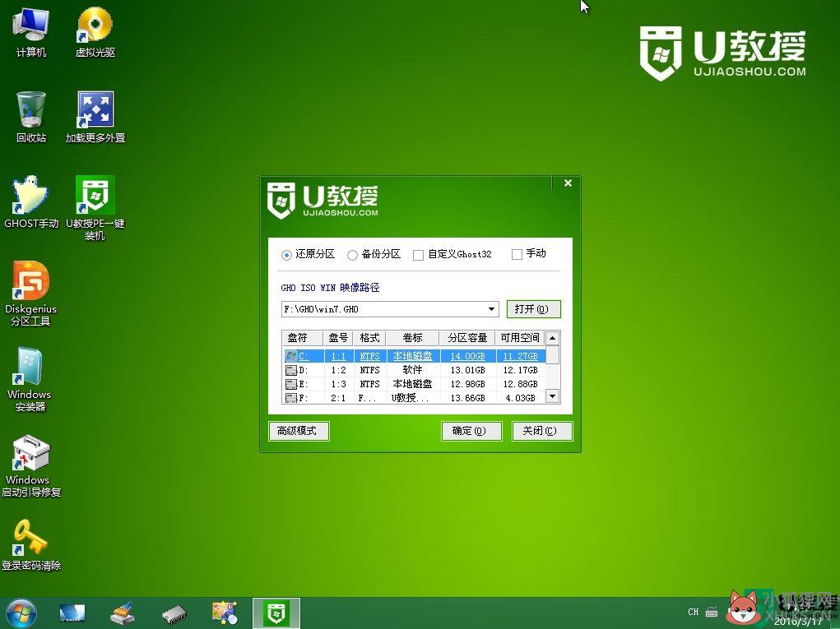Click the 盘符 column header
The height and width of the screenshot is (629, 840).
[303, 338]
